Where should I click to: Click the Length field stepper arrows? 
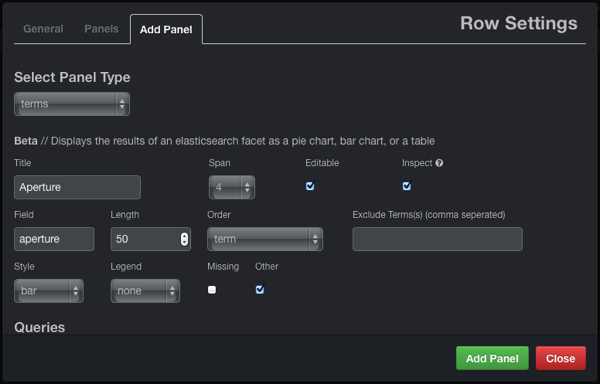pyautogui.click(x=184, y=239)
